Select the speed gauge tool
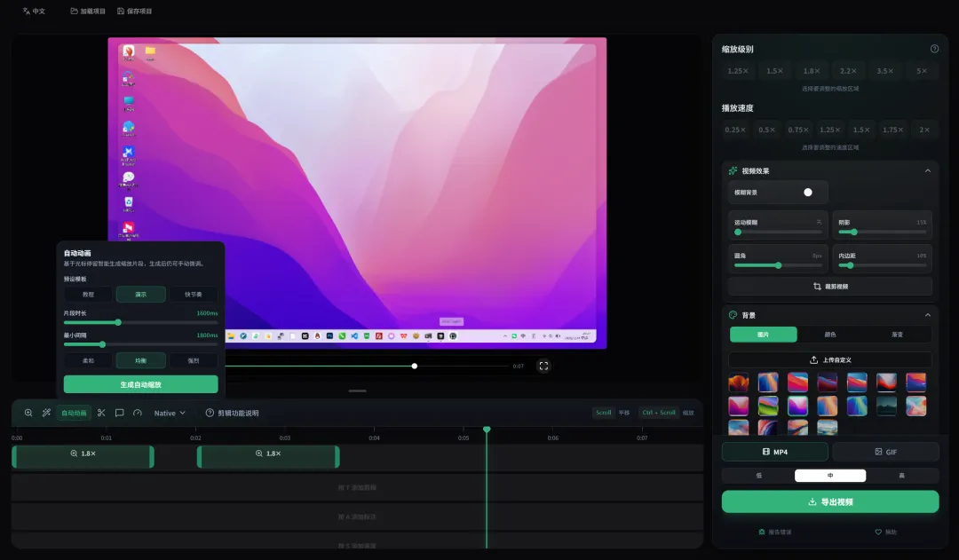959x560 pixels. click(138, 414)
